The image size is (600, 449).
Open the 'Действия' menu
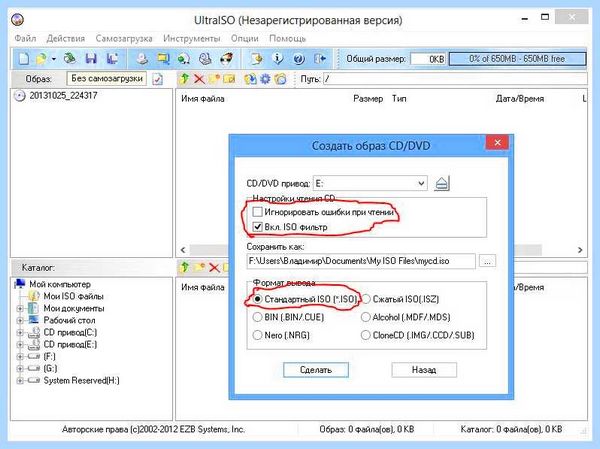click(66, 39)
